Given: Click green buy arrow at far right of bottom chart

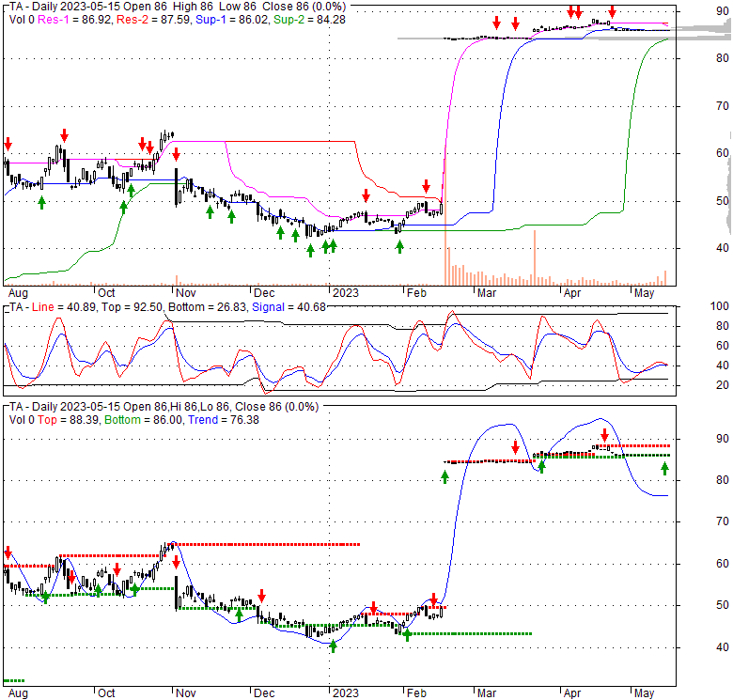Looking at the screenshot, I should [665, 468].
